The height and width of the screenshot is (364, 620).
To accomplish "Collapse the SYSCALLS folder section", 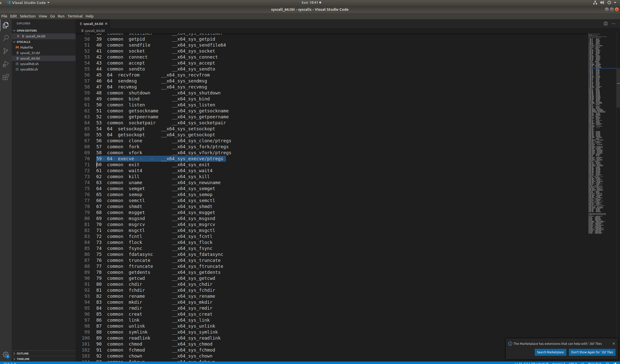I will tap(23, 42).
